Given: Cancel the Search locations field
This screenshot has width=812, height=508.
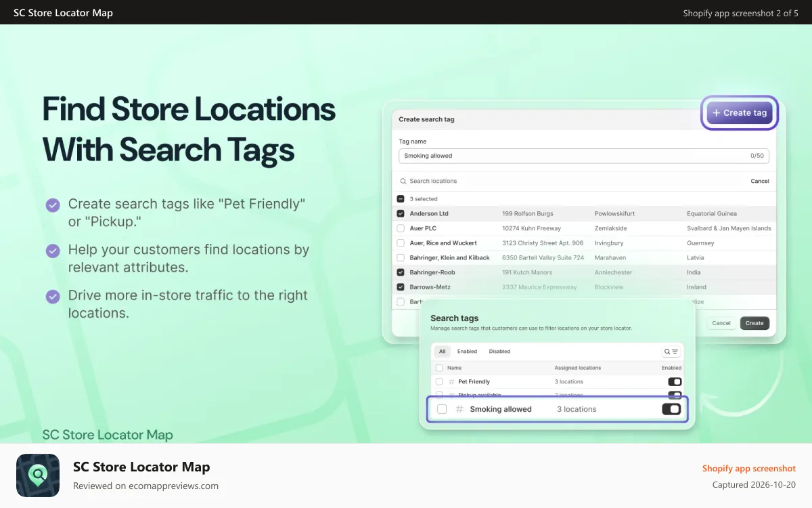Looking at the screenshot, I should click(x=760, y=182).
